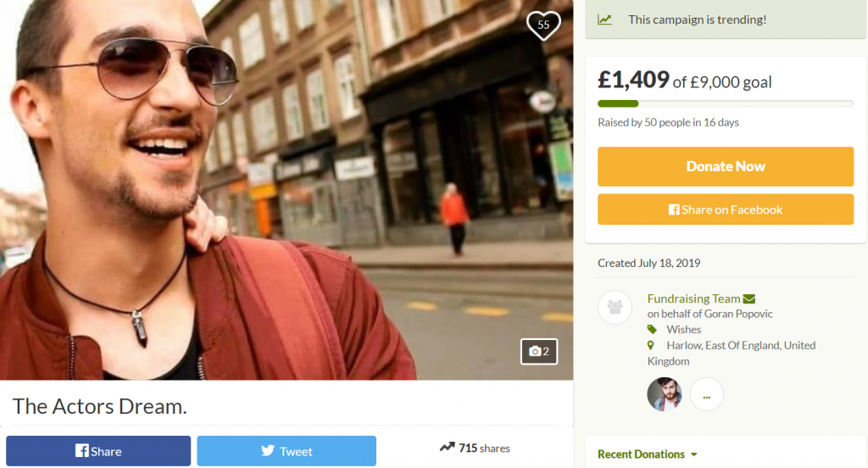Open photo gallery via camera icon

539,351
